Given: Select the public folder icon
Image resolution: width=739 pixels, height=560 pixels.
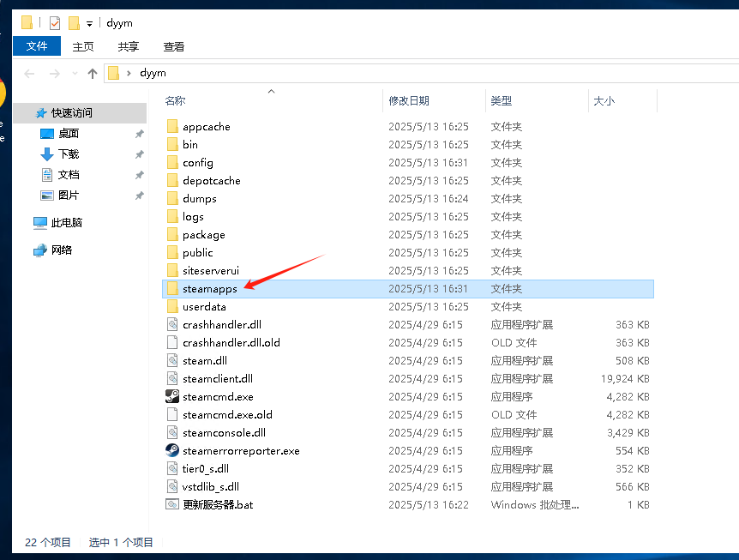Looking at the screenshot, I should click(172, 252).
